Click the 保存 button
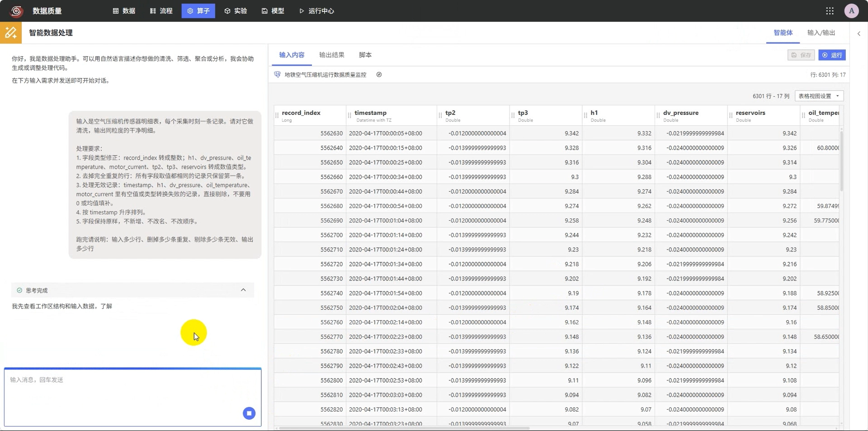 pos(801,55)
